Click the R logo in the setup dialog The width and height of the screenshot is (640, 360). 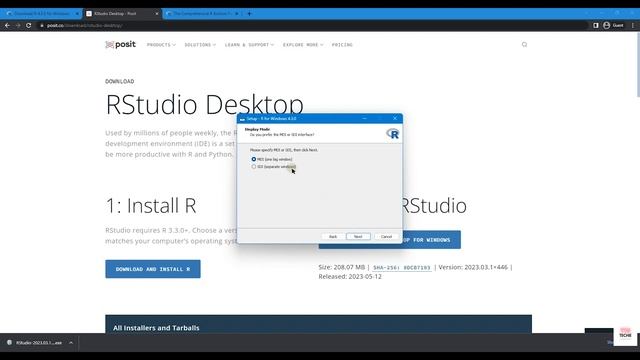pyautogui.click(x=393, y=133)
